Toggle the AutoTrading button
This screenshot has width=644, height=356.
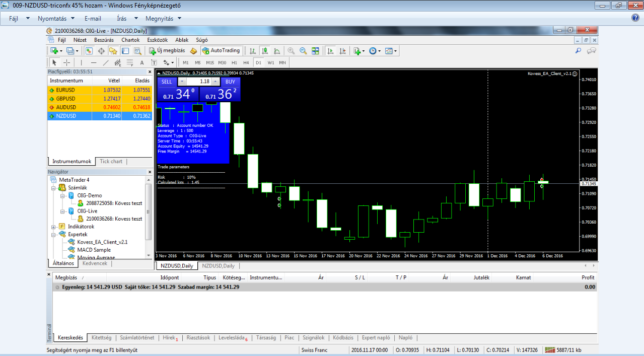click(x=221, y=51)
